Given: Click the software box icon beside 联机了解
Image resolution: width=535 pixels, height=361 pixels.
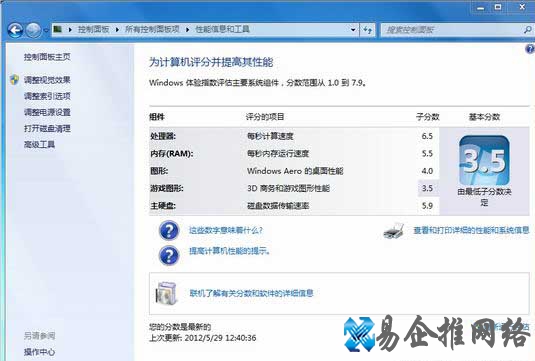Looking at the screenshot, I should 166,293.
